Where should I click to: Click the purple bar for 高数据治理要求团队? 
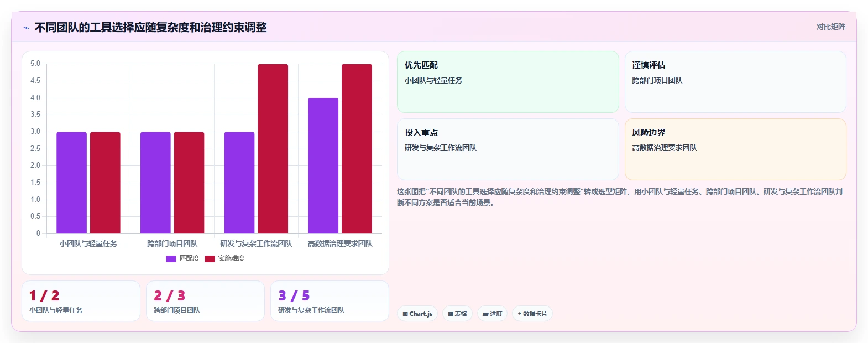tap(323, 166)
